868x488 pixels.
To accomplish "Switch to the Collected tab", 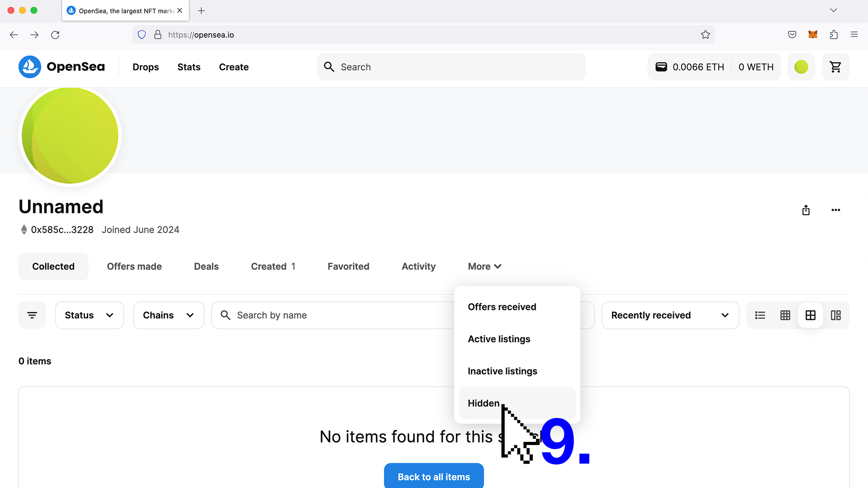I will click(x=53, y=267).
